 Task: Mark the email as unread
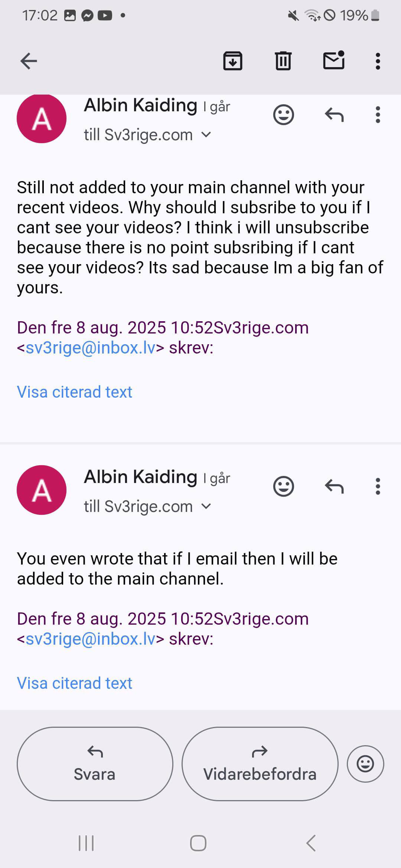tap(334, 60)
